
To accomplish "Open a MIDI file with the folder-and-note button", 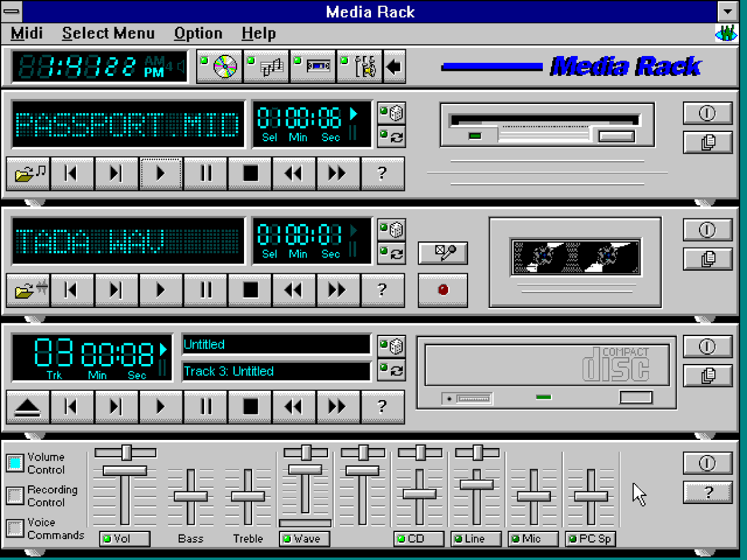I will pyautogui.click(x=28, y=173).
